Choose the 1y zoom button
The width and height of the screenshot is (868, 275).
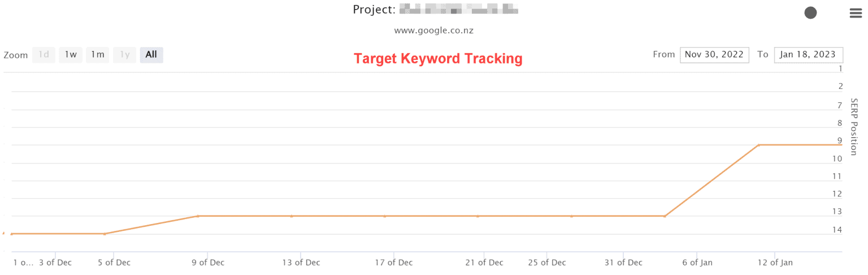coord(125,55)
